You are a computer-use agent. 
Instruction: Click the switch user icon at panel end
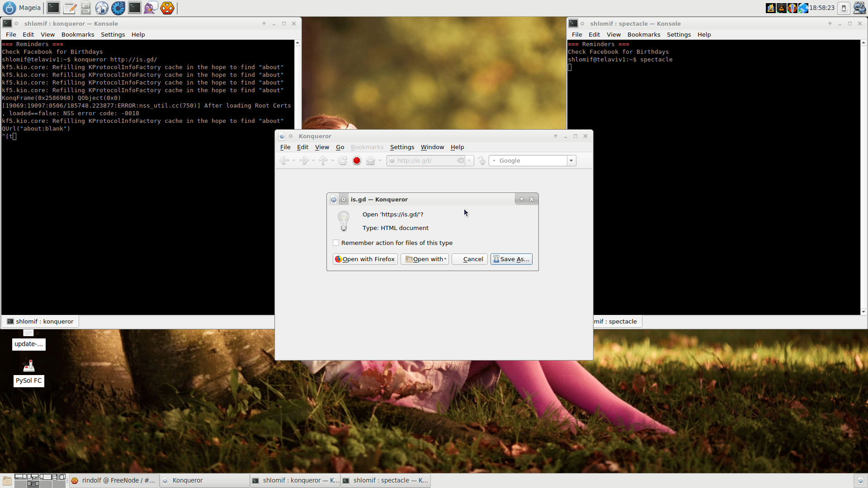[x=859, y=8]
